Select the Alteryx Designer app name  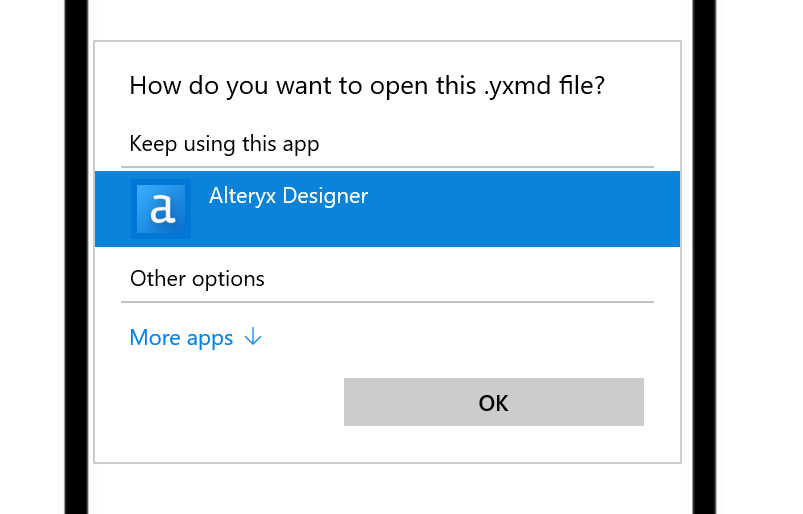[288, 196]
